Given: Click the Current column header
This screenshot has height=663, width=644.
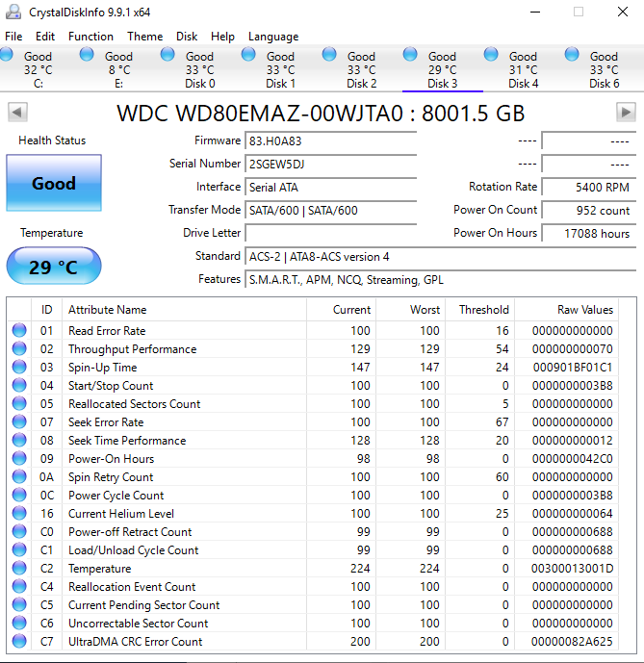Looking at the screenshot, I should pos(341,310).
